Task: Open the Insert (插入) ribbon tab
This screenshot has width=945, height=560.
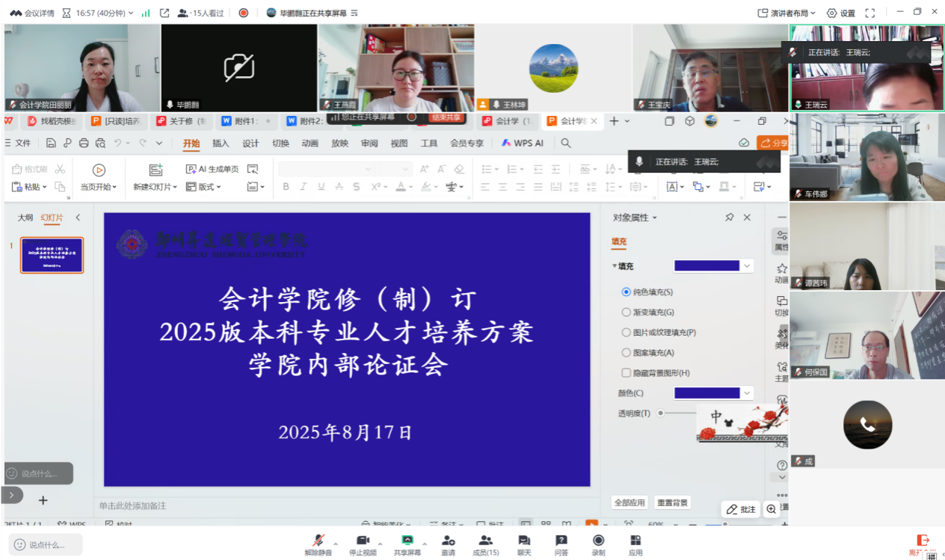Action: pyautogui.click(x=221, y=144)
